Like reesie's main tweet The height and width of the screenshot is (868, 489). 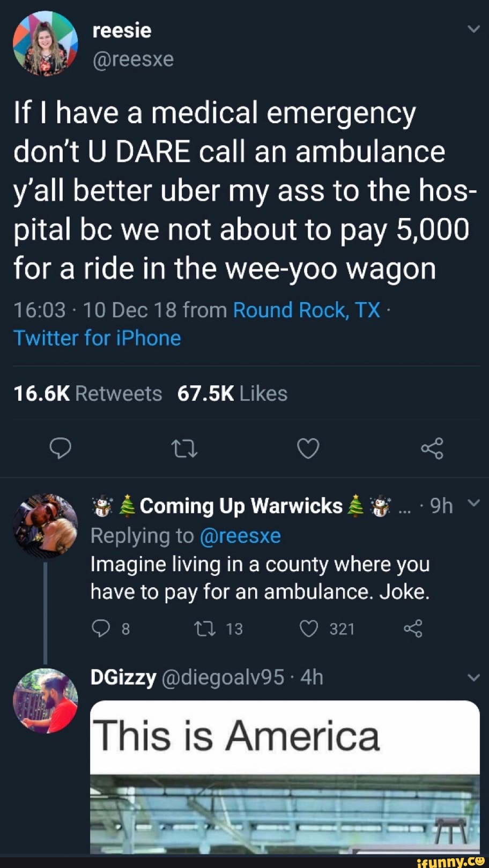[x=308, y=448]
